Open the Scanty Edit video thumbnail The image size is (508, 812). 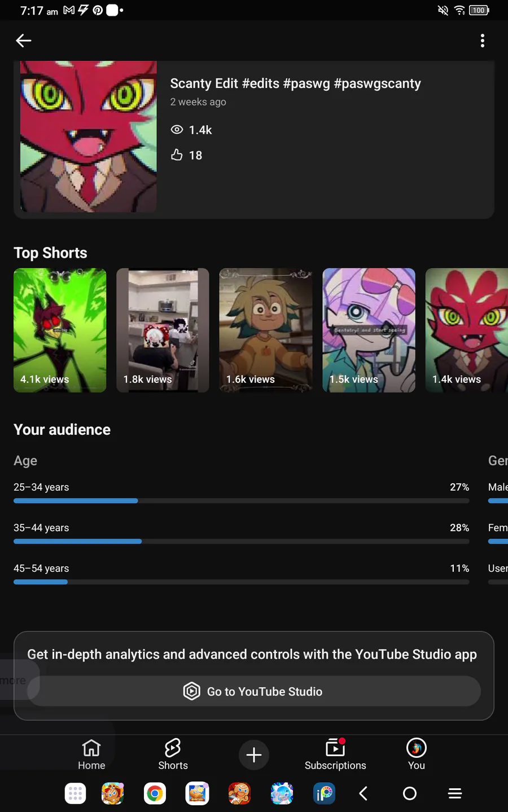(89, 136)
